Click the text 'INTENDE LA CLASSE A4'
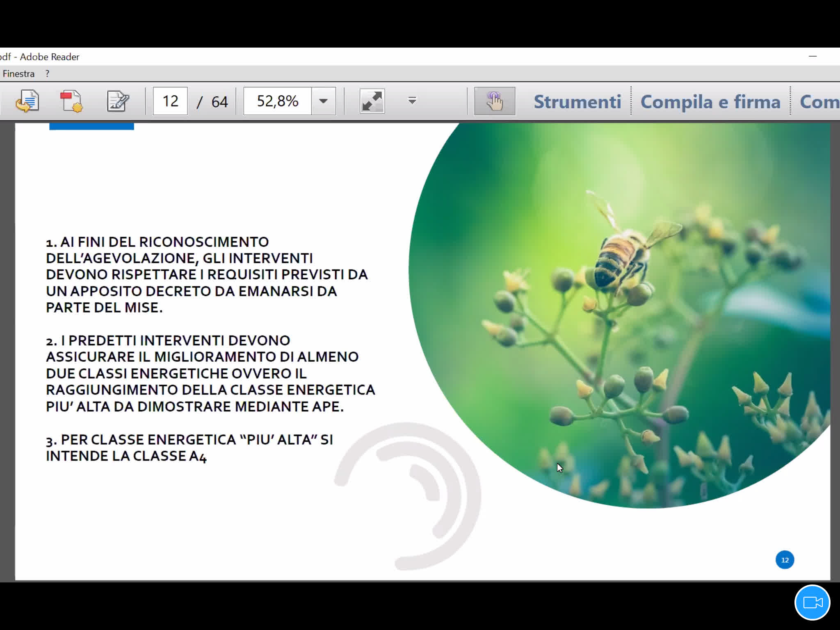Screen dimensions: 840x630 (126, 456)
